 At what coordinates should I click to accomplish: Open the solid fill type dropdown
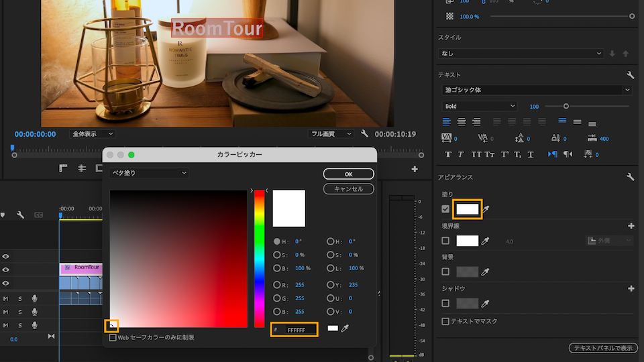pos(149,173)
